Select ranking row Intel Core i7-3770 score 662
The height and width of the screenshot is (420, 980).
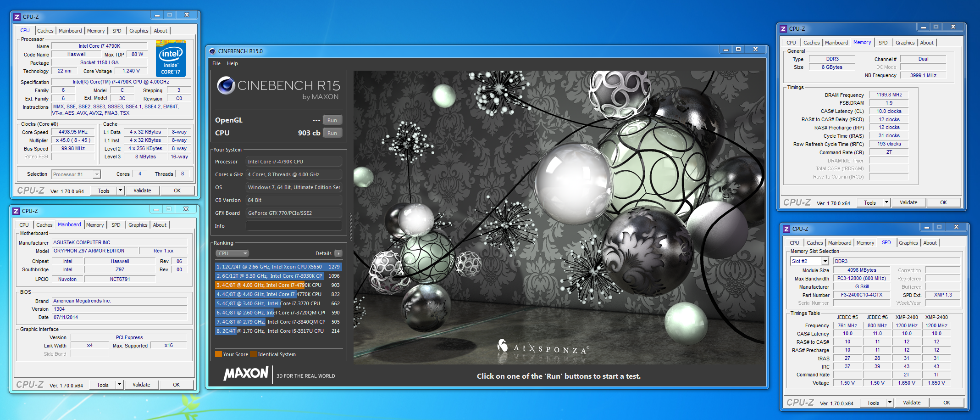[278, 303]
